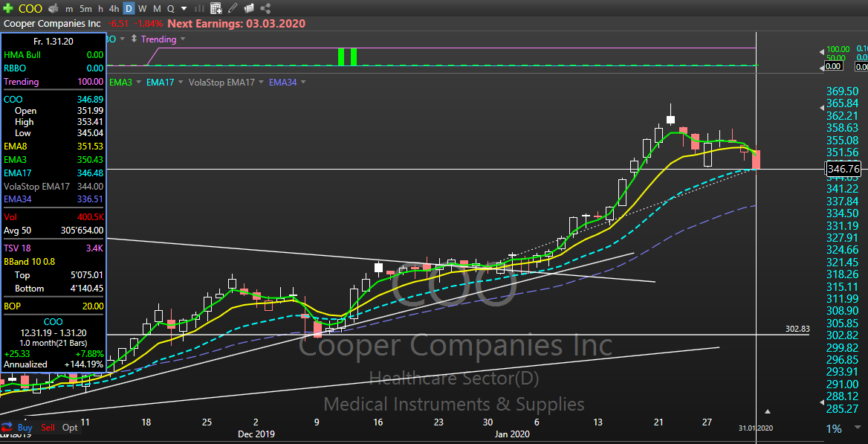Expand the timeframe dropdown arrow after Q
This screenshot has width=868, height=444.
point(184,9)
